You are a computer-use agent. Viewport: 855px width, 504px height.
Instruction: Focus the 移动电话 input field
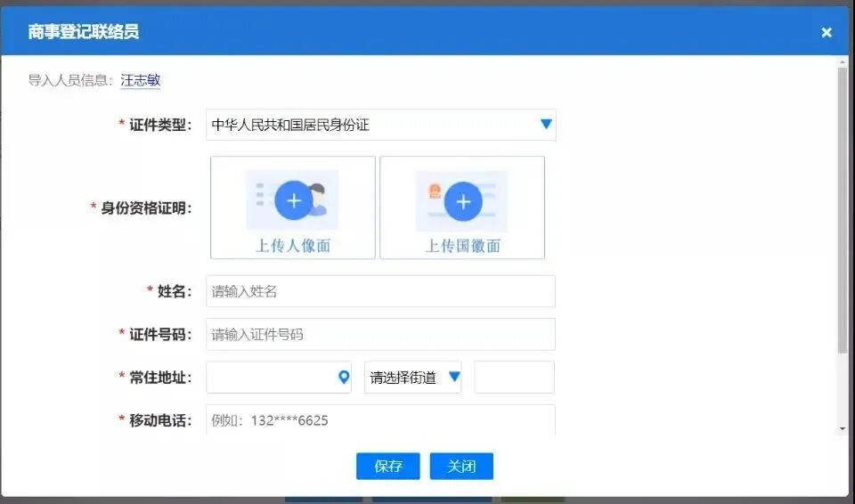[380, 420]
